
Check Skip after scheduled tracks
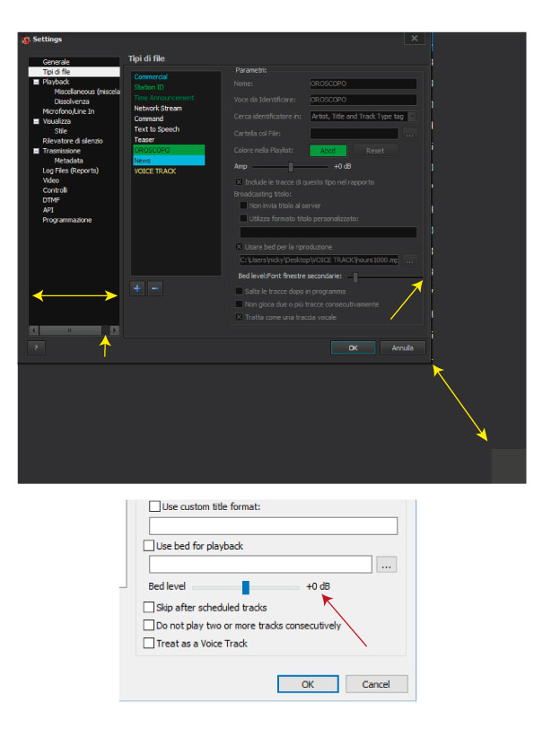coord(149,607)
